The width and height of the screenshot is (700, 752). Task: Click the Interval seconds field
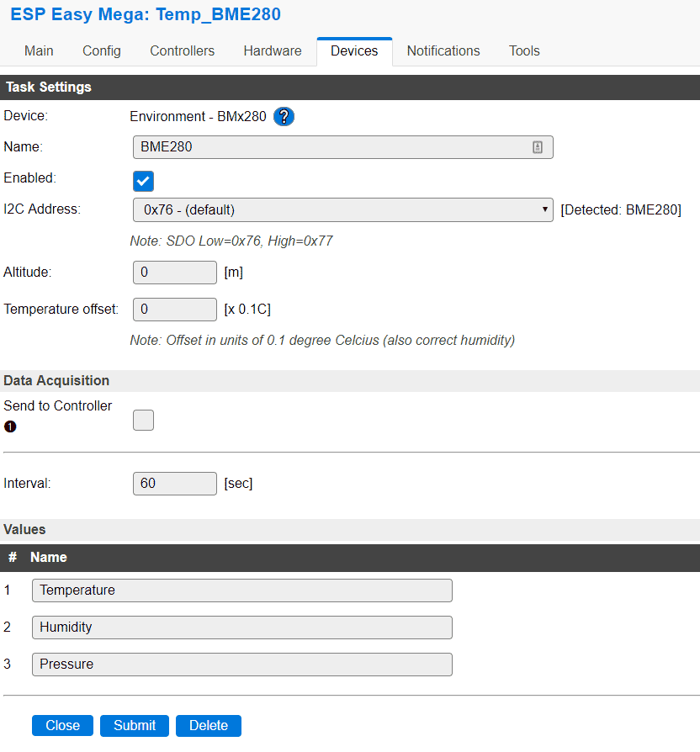tap(175, 484)
